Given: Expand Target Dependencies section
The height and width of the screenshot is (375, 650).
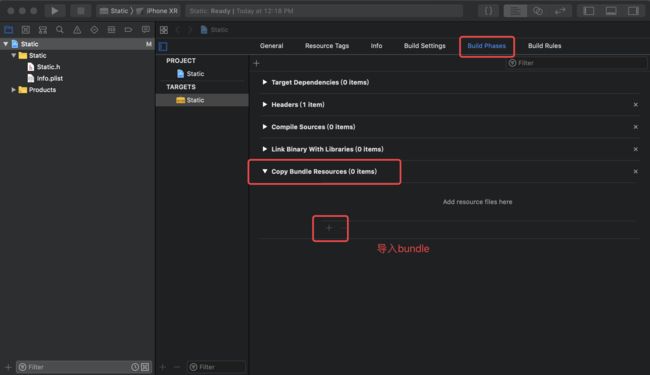Looking at the screenshot, I should pos(264,82).
